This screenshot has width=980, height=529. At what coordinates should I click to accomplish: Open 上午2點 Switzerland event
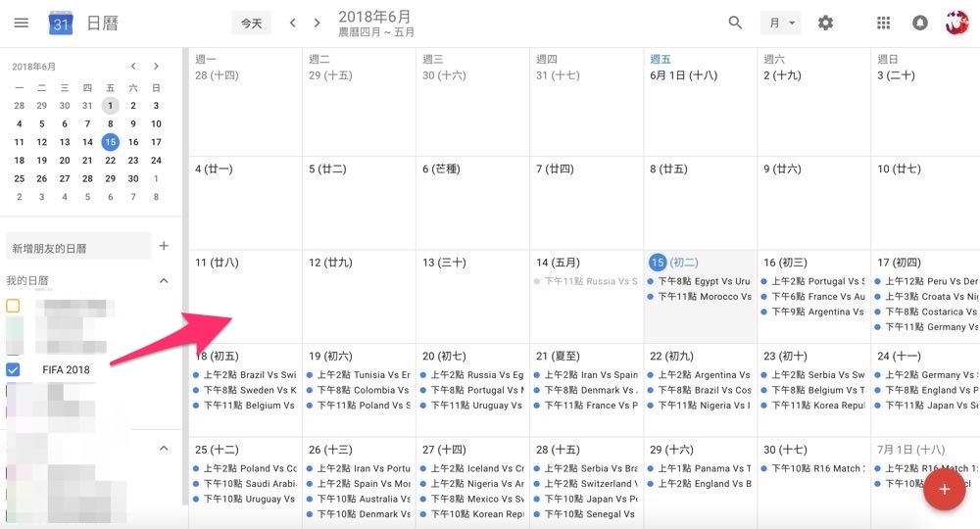pyautogui.click(x=586, y=483)
